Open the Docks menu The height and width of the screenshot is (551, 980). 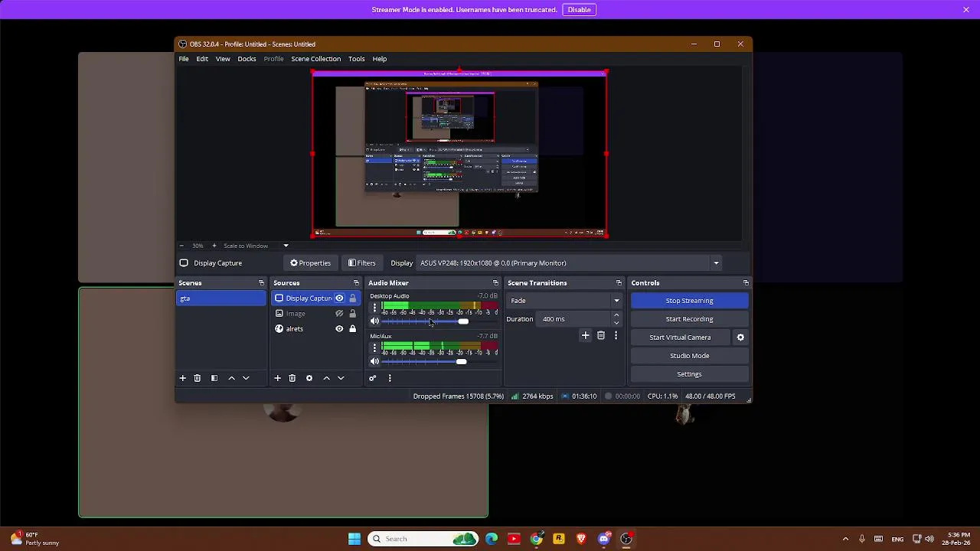click(247, 59)
